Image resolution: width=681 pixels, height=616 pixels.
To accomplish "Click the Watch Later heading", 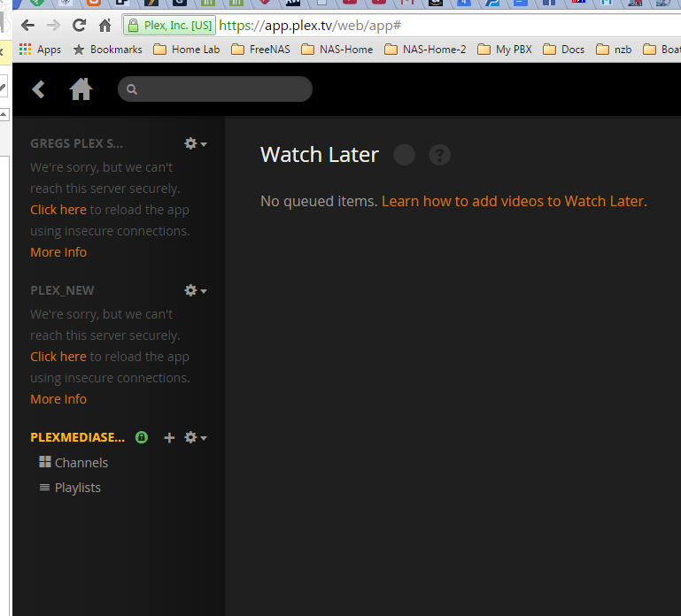I will point(320,155).
